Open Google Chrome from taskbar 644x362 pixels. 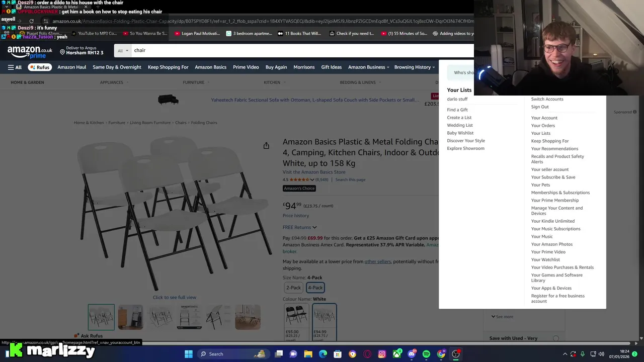tap(441, 354)
